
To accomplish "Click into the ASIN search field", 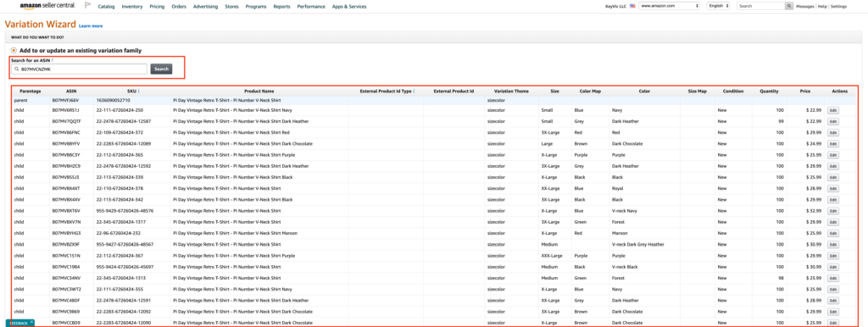I will click(79, 69).
